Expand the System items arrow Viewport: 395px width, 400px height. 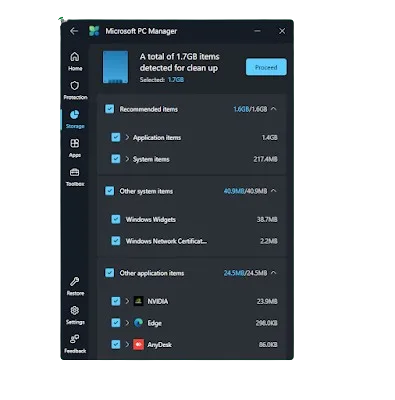(127, 159)
